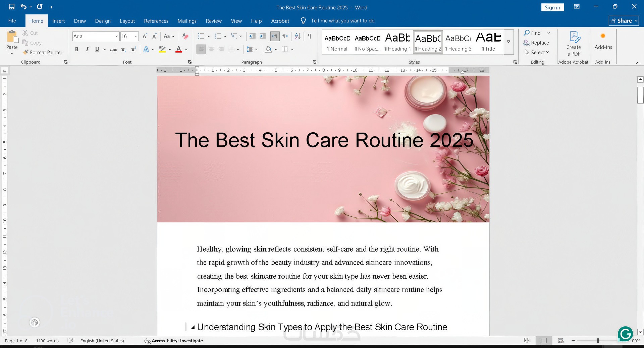This screenshot has height=348, width=644.
Task: Switch to the References tab
Action: (x=156, y=21)
